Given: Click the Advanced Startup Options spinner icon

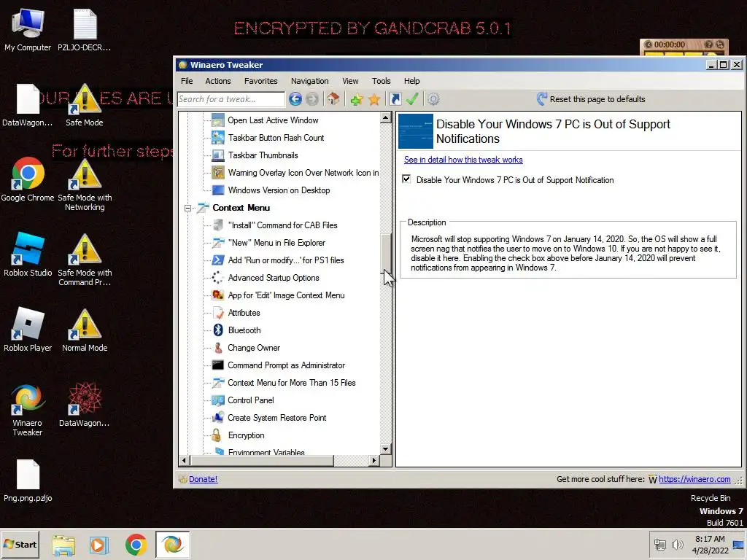Looking at the screenshot, I should click(x=217, y=278).
